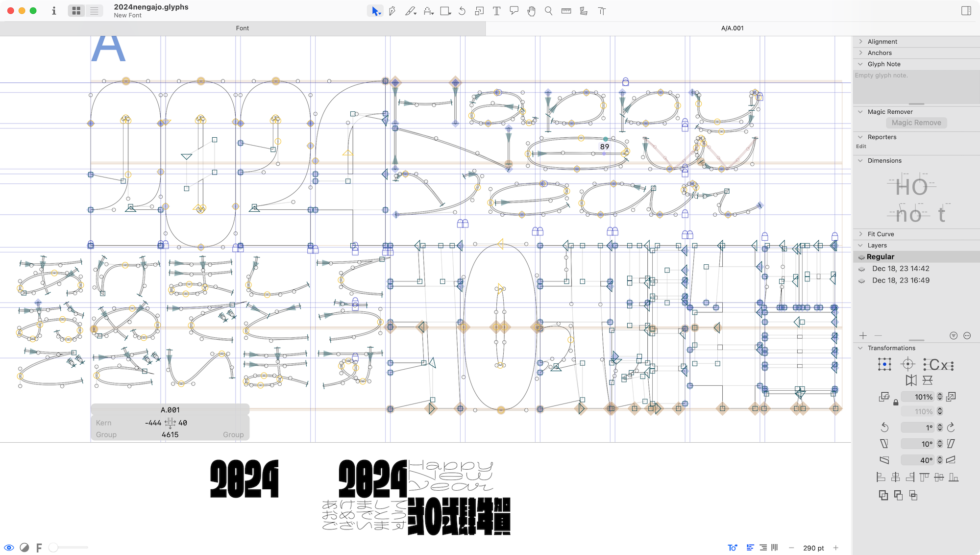Select the A/A.001 edit tab
The width and height of the screenshot is (980, 555).
732,28
